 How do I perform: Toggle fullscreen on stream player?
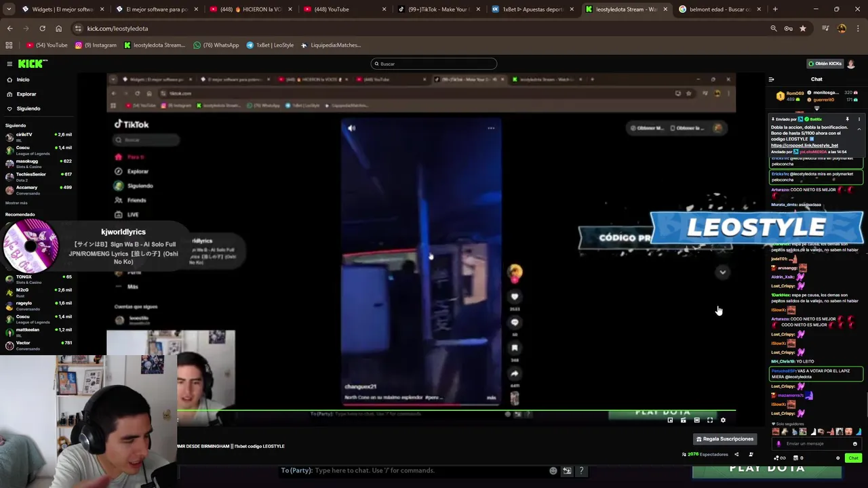click(x=710, y=420)
